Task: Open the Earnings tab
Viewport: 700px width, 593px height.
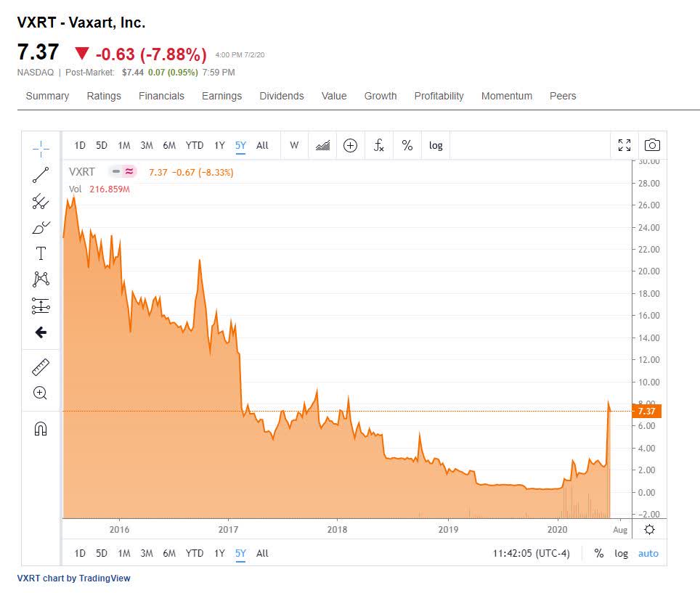Action: [222, 96]
